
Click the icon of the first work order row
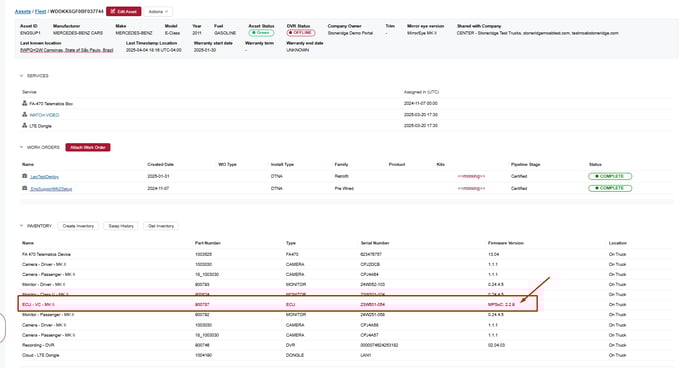(25, 176)
